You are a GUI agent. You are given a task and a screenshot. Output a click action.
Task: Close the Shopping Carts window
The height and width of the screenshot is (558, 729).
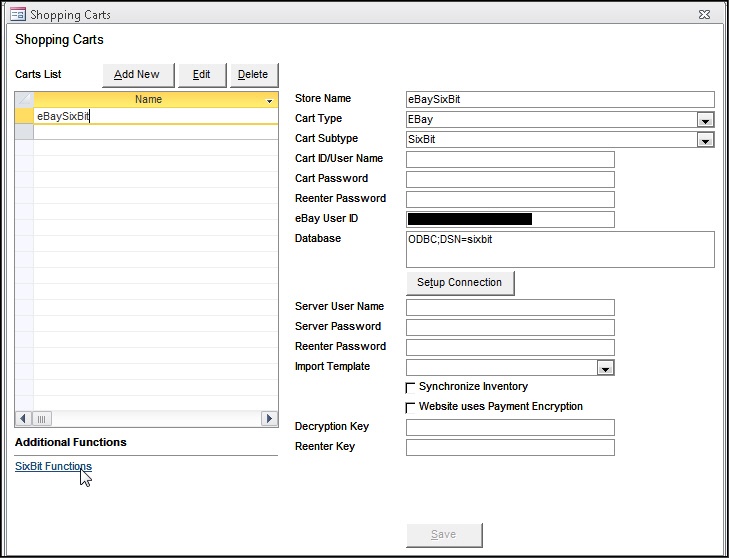pos(704,14)
